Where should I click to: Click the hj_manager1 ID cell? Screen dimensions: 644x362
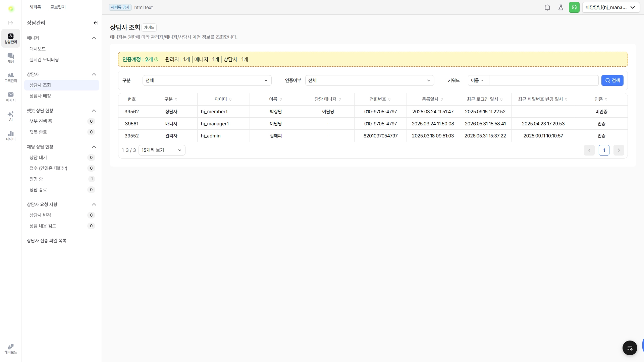[x=223, y=124]
